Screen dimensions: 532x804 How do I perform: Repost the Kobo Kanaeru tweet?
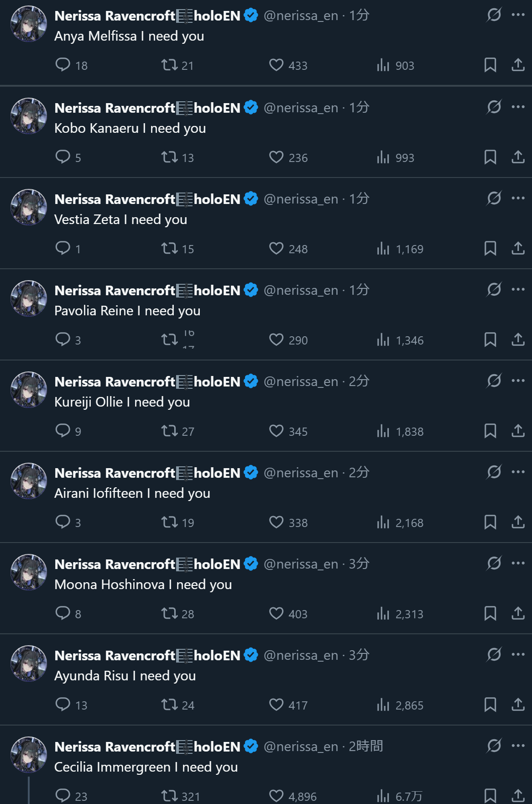pyautogui.click(x=170, y=157)
